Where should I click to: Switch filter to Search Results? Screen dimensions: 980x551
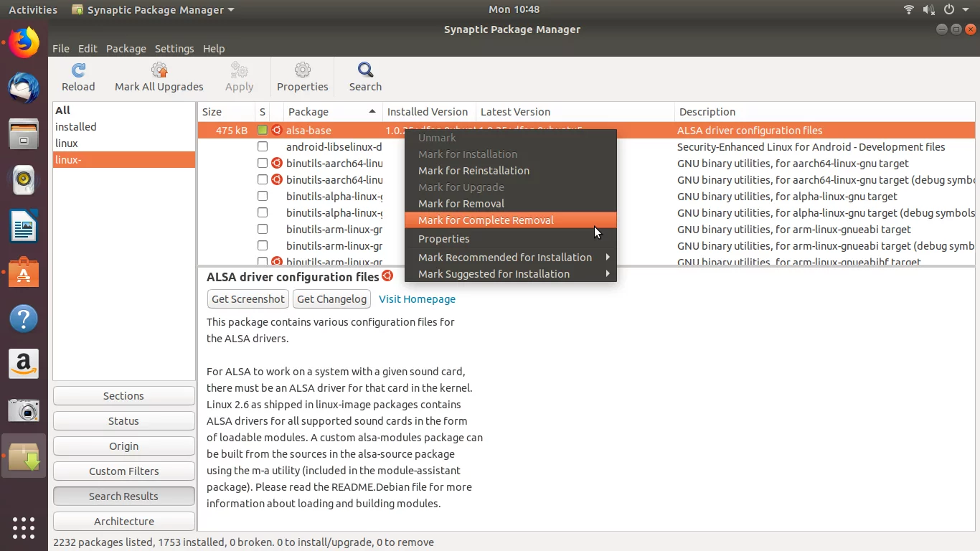pyautogui.click(x=123, y=496)
